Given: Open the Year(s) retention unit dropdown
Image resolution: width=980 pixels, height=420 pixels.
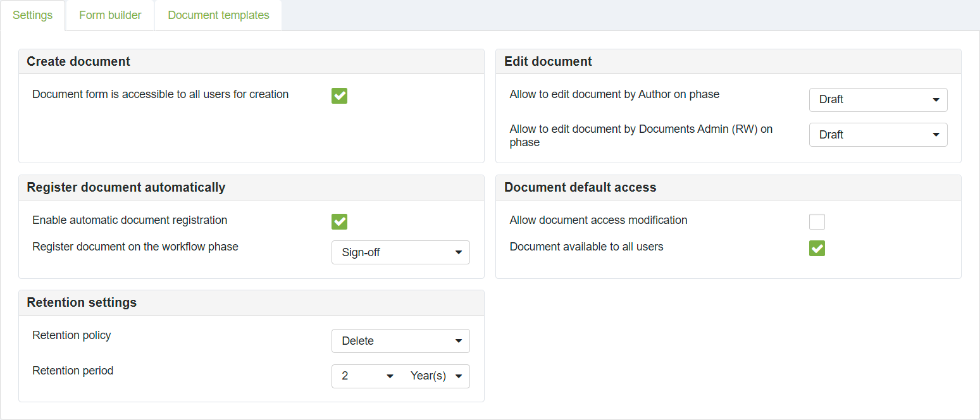Looking at the screenshot, I should [x=436, y=376].
